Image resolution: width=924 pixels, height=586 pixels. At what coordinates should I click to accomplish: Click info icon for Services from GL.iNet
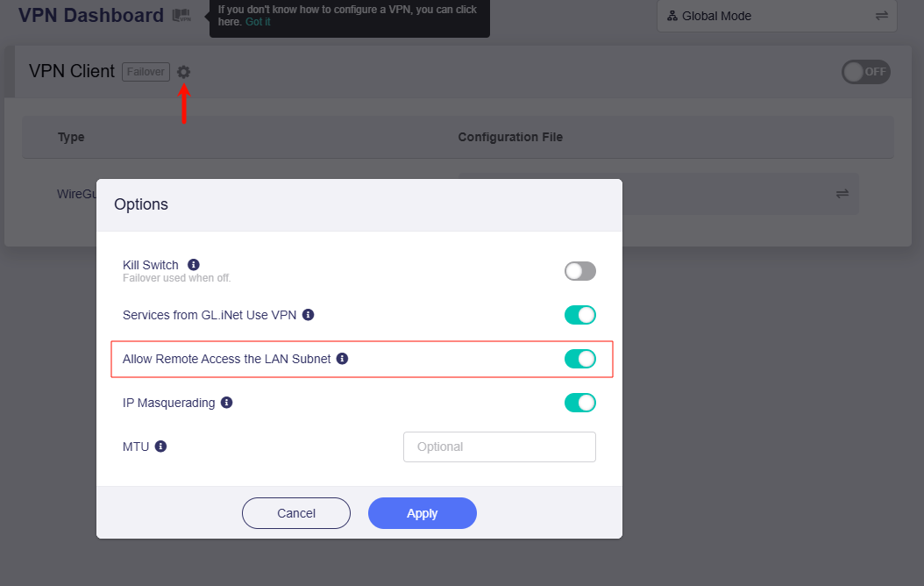(x=308, y=314)
